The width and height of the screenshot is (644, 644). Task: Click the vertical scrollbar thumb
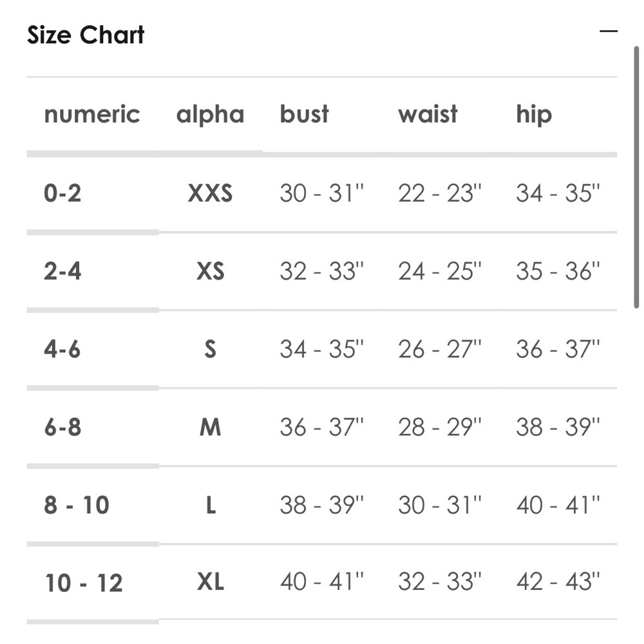[x=636, y=177]
